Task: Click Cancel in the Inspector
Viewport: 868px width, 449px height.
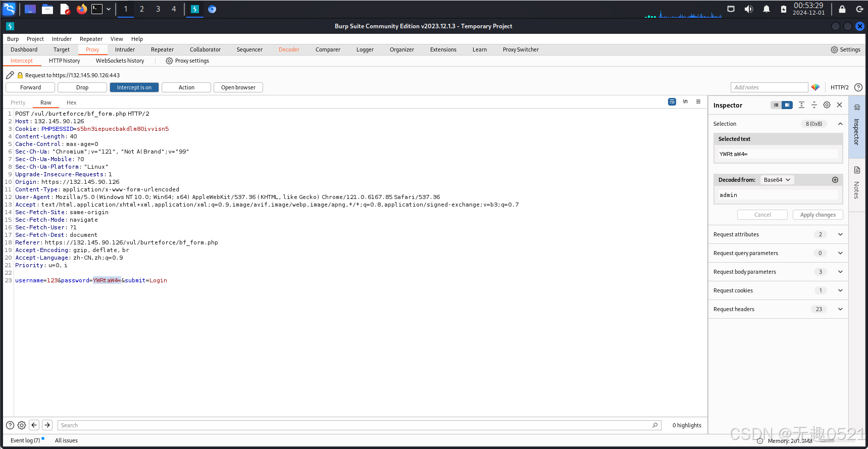Action: point(762,215)
